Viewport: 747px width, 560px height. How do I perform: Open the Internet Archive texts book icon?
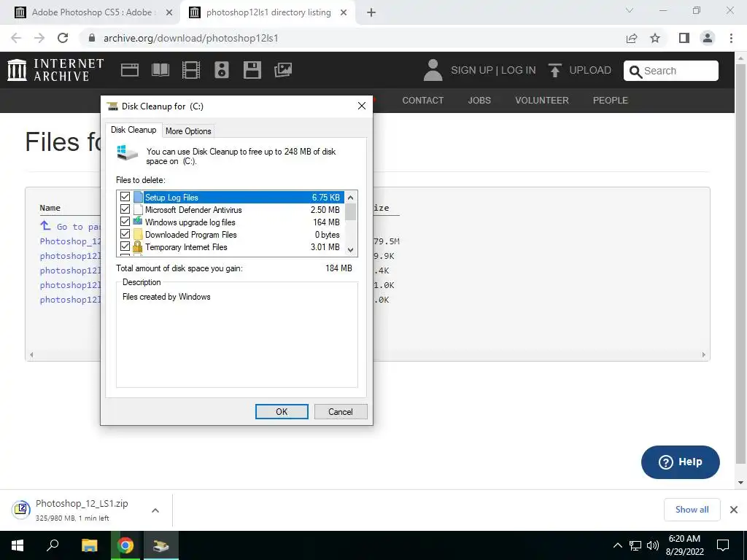click(160, 70)
